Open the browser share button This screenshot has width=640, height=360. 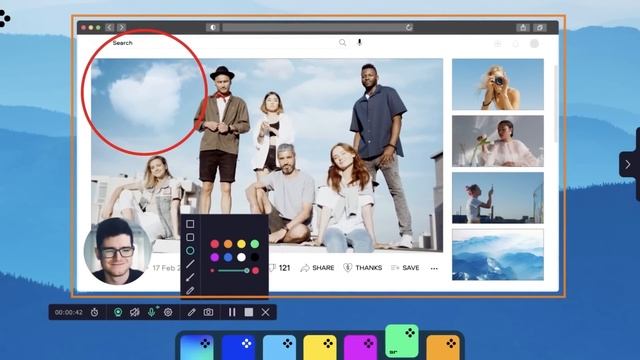(x=523, y=27)
